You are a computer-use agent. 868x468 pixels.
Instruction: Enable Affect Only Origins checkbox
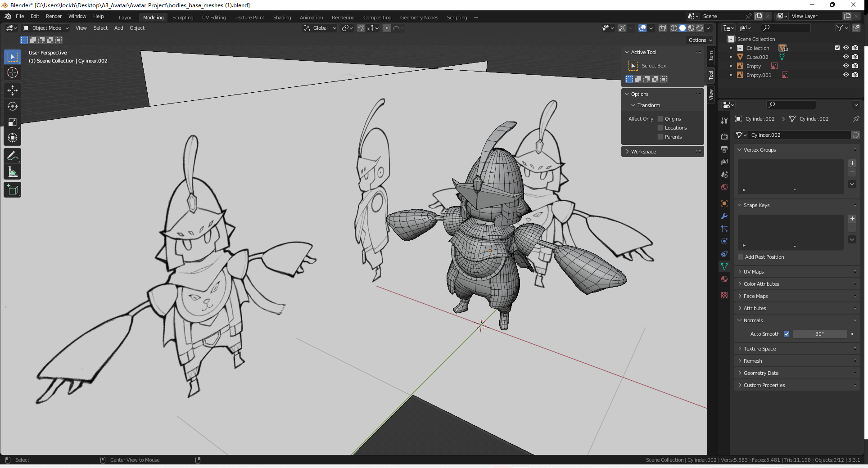[660, 119]
